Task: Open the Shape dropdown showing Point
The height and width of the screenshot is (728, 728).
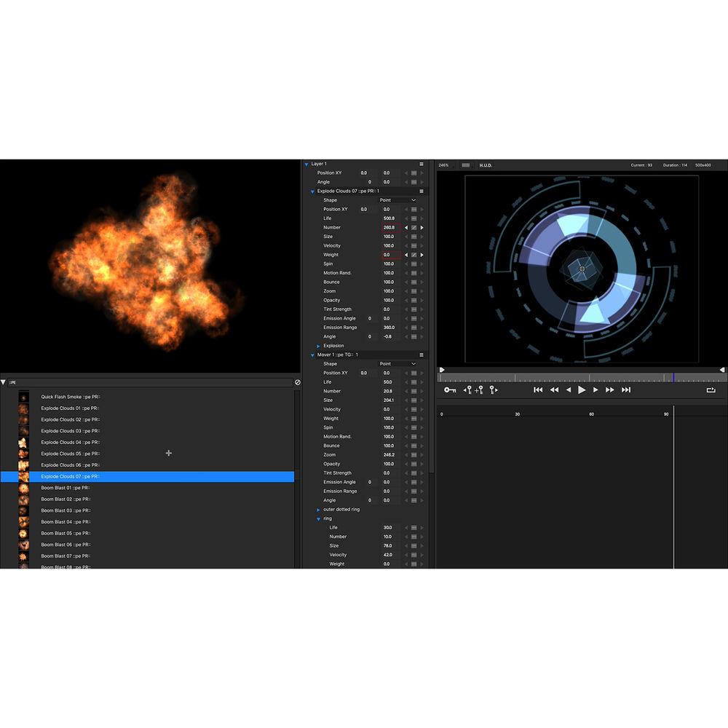Action: point(397,199)
